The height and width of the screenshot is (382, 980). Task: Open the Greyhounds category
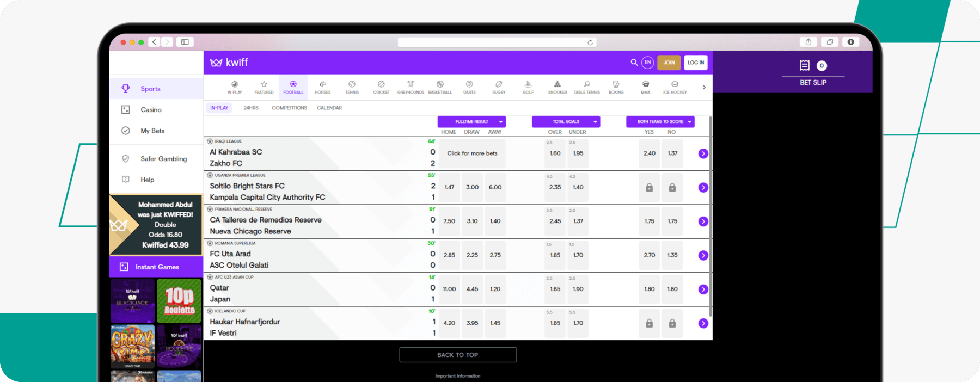411,87
